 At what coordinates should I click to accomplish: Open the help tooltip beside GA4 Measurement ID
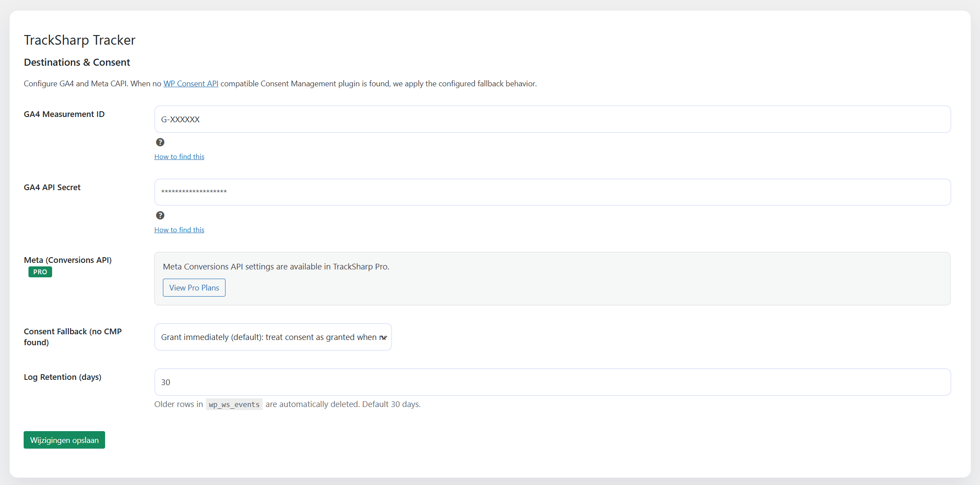pos(160,142)
